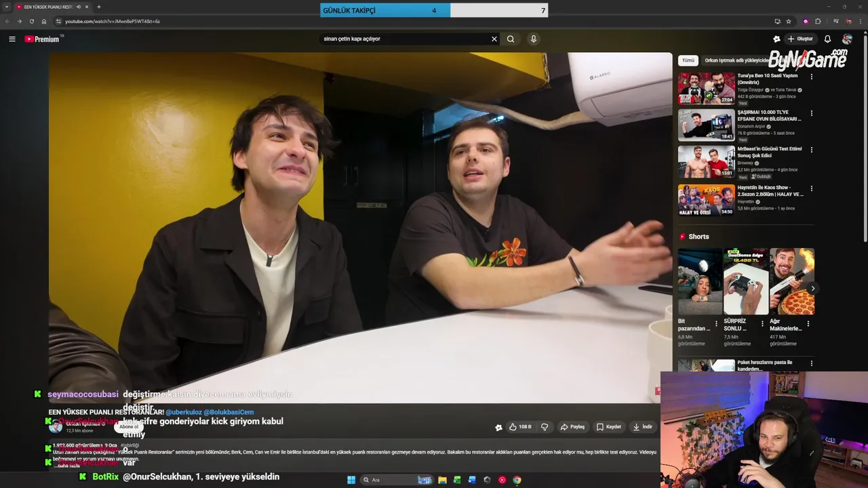Open YouTube notifications bell
The height and width of the screenshot is (488, 868).
coord(827,39)
